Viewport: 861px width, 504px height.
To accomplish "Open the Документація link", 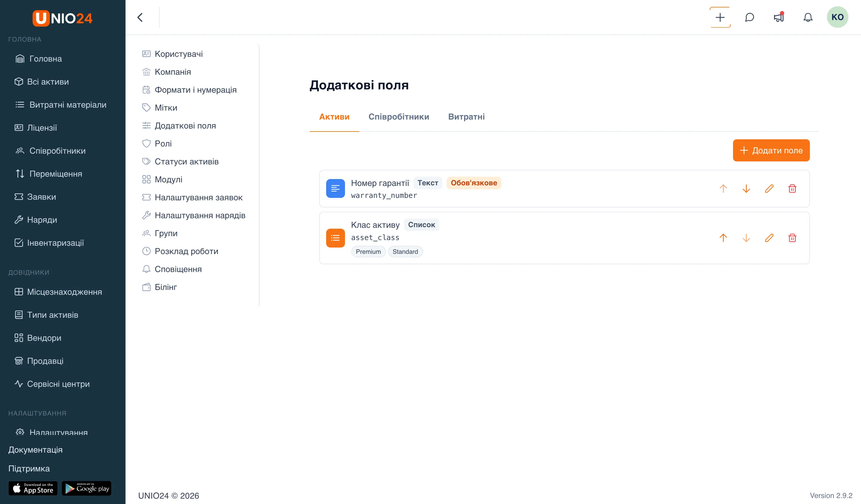I will (35, 450).
